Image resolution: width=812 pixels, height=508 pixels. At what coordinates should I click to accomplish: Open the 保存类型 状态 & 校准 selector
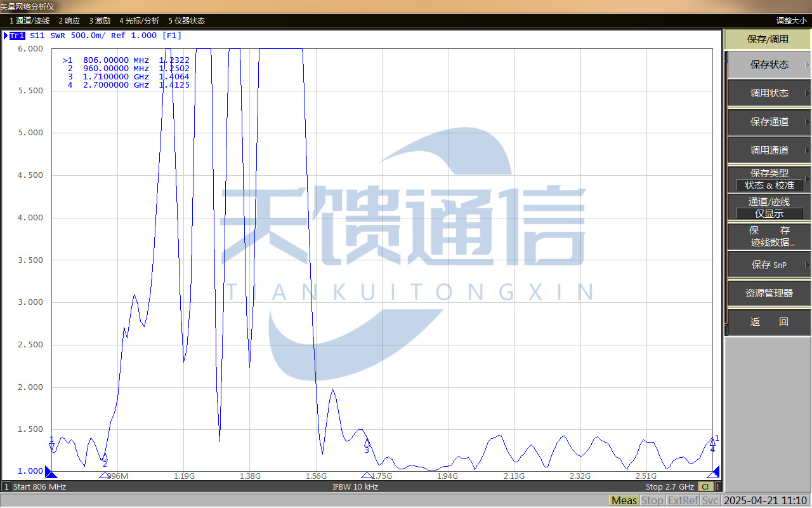pyautogui.click(x=769, y=179)
